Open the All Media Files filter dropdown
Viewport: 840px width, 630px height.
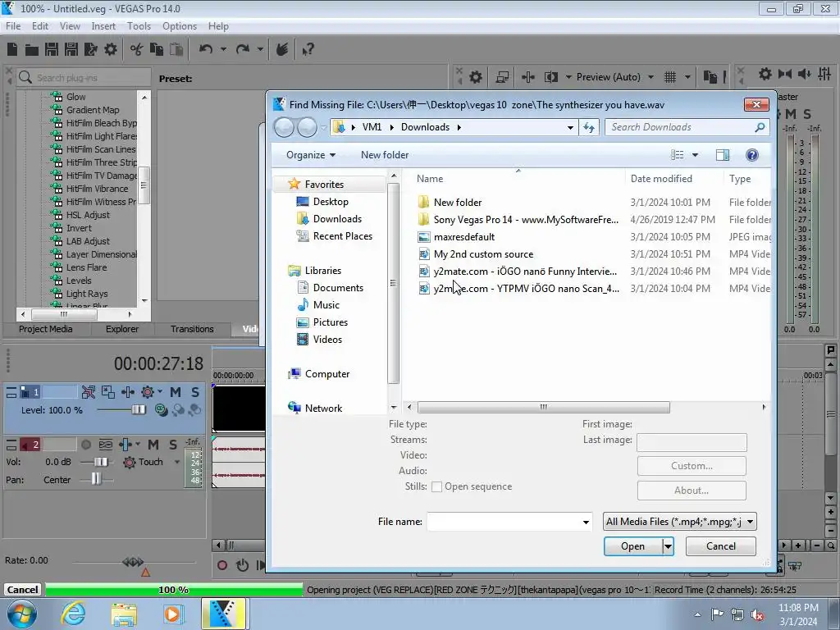[750, 522]
